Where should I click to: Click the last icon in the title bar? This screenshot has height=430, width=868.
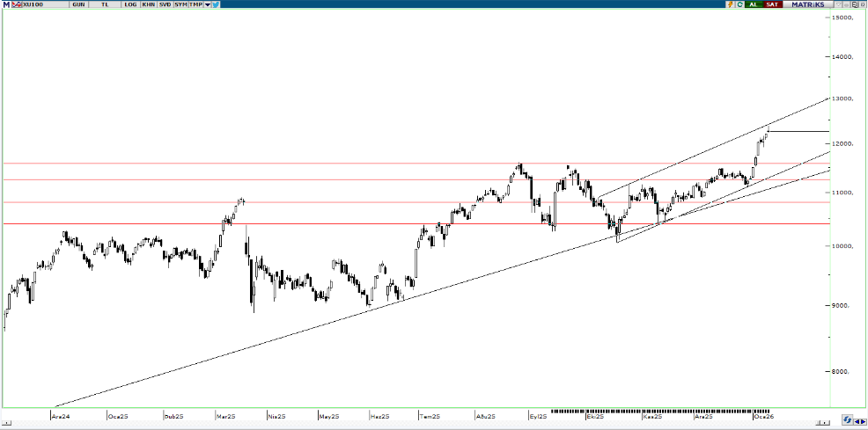pyautogui.click(x=862, y=4)
